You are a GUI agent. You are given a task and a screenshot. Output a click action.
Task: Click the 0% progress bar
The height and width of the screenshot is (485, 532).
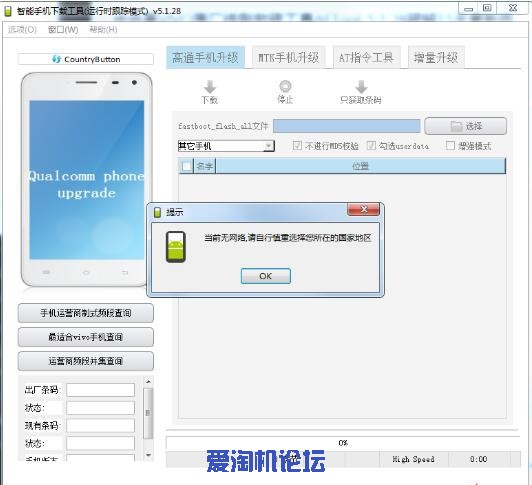pyautogui.click(x=343, y=443)
